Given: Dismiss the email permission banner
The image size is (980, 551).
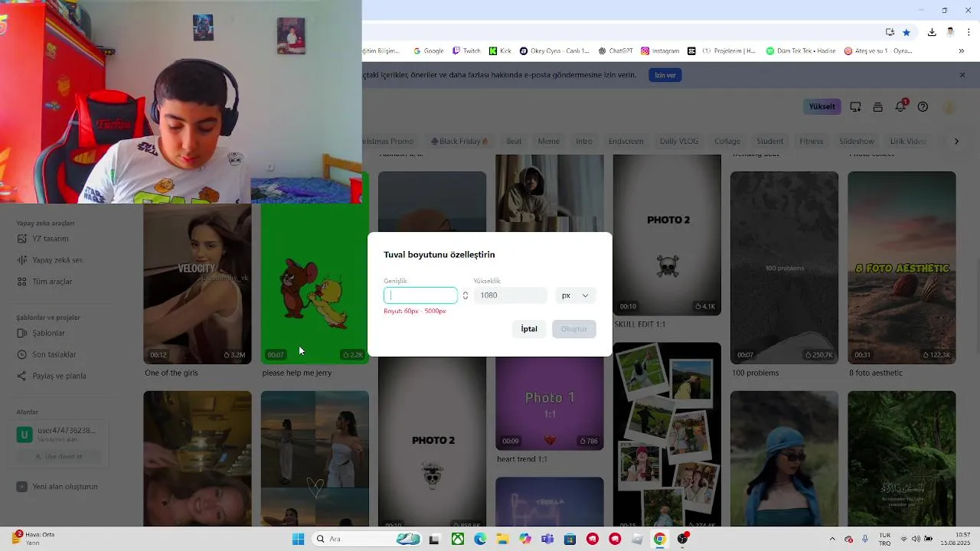Looking at the screenshot, I should 962,75.
